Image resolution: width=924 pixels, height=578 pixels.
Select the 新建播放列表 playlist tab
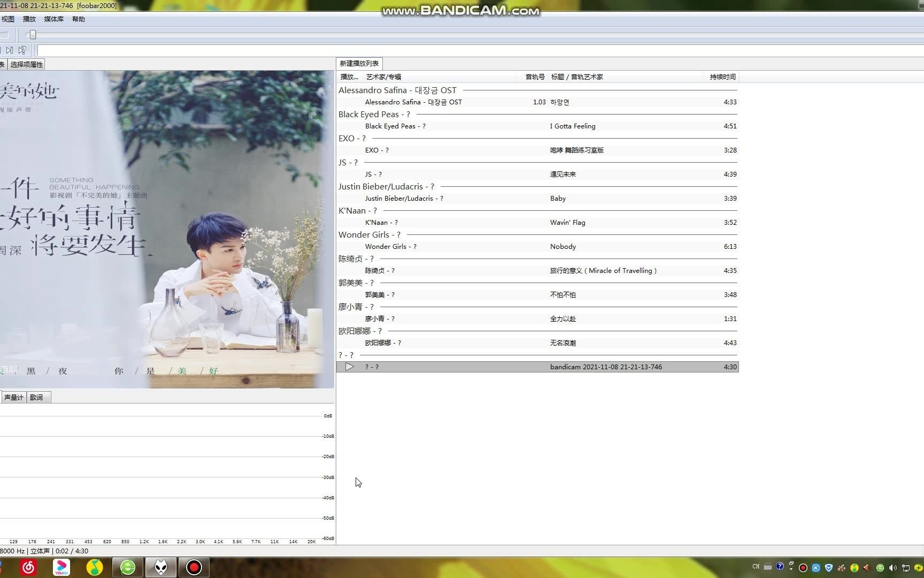[x=359, y=63]
